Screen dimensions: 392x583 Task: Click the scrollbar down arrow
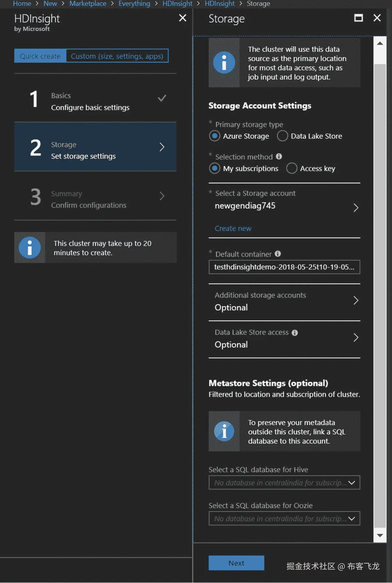point(380,535)
